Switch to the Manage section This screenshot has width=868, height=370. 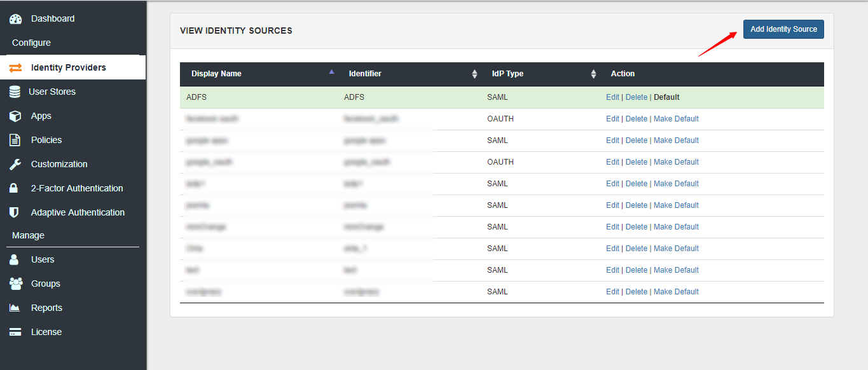click(x=27, y=235)
